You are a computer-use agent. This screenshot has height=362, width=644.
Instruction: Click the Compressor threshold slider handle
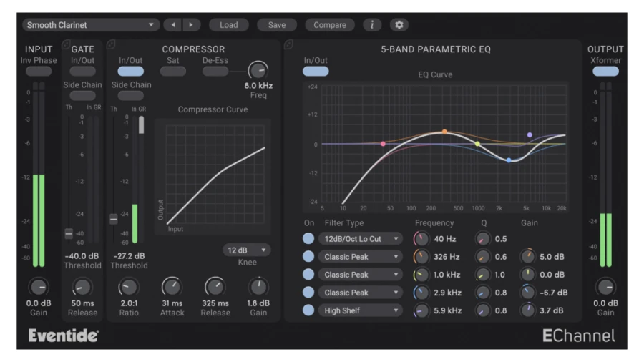(113, 219)
